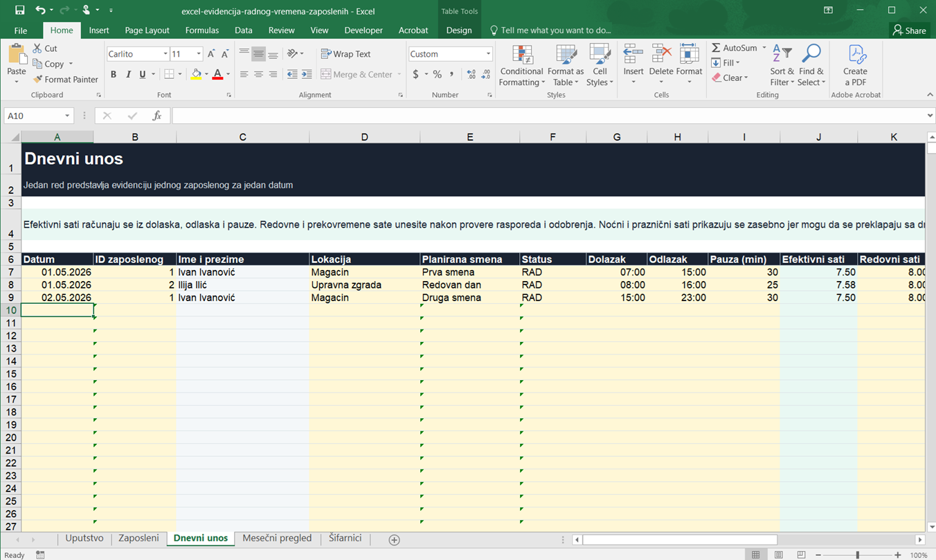The width and height of the screenshot is (936, 560).
Task: Apply comma style
Action: click(x=451, y=74)
